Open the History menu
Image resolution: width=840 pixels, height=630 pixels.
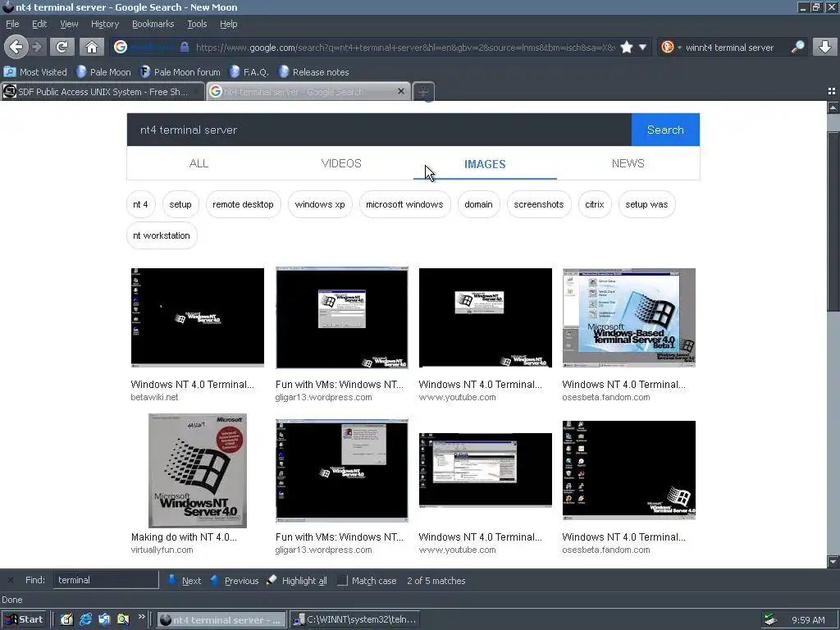click(x=105, y=24)
